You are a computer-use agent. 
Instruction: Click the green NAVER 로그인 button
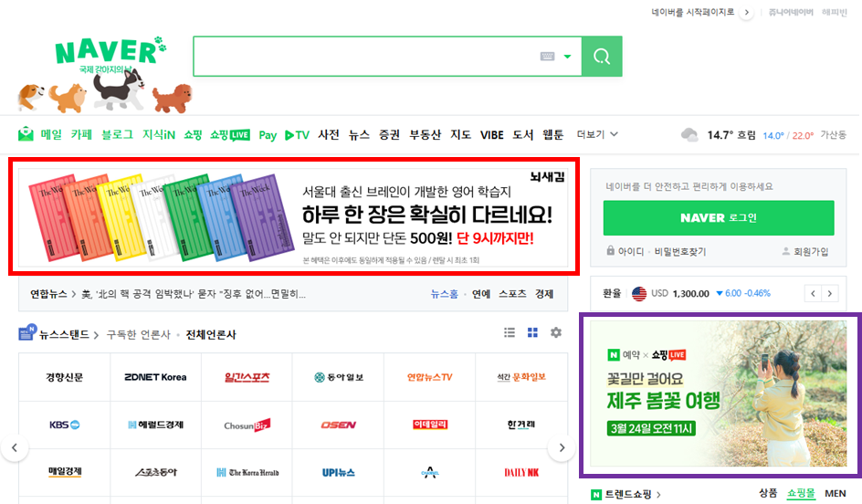point(719,217)
